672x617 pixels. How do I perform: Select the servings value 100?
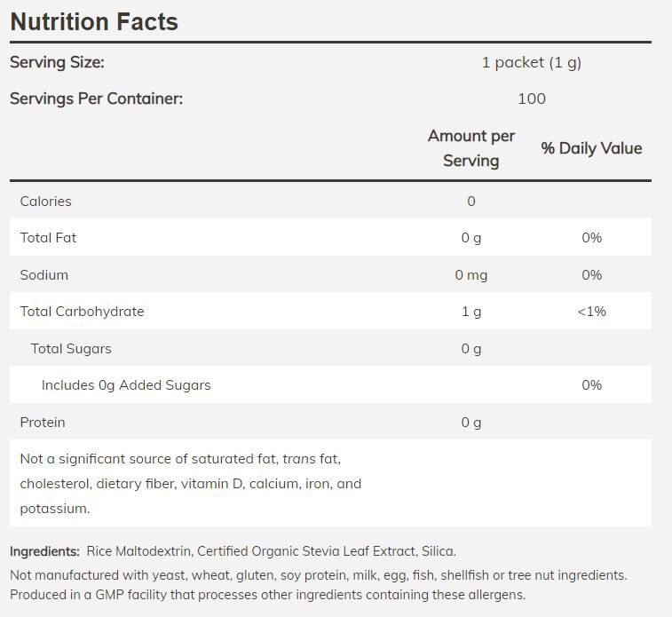531,99
